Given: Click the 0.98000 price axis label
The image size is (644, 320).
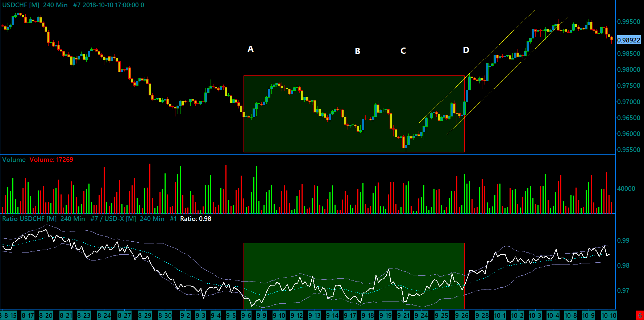Looking at the screenshot, I should coord(629,70).
